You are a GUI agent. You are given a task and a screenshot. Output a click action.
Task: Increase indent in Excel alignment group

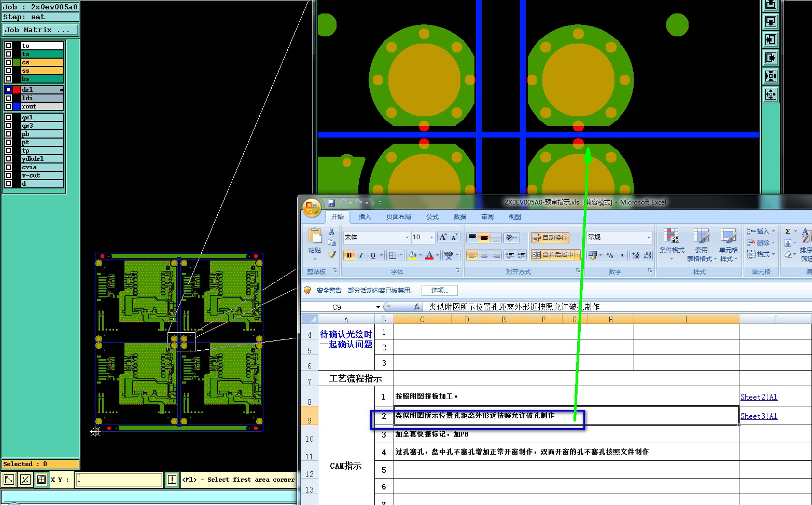coord(522,255)
